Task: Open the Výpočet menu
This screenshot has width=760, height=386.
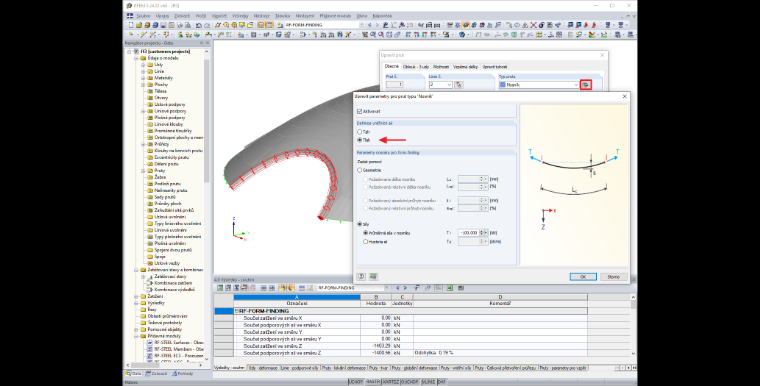Action: (x=219, y=16)
